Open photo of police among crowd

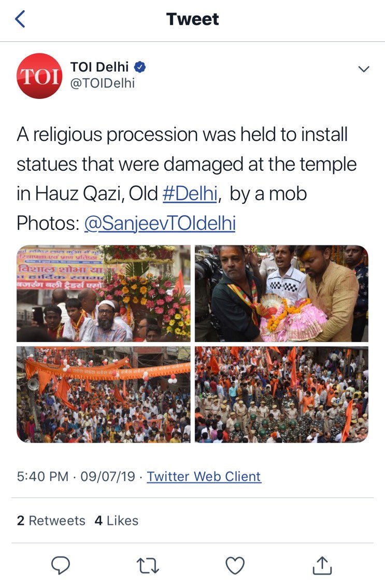281,394
